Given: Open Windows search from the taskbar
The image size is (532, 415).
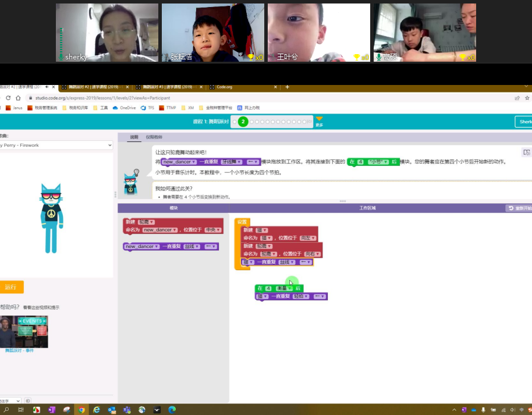Looking at the screenshot, I should coord(6,410).
